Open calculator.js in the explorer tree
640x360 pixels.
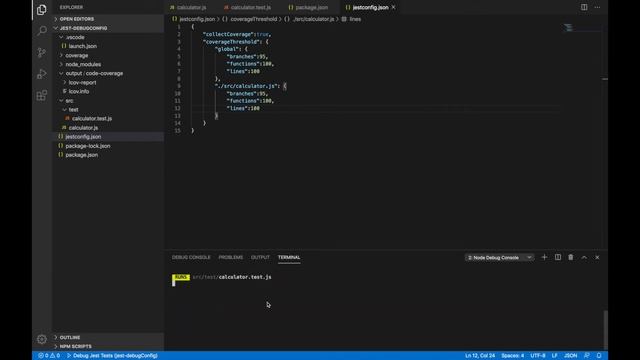[108, 128]
